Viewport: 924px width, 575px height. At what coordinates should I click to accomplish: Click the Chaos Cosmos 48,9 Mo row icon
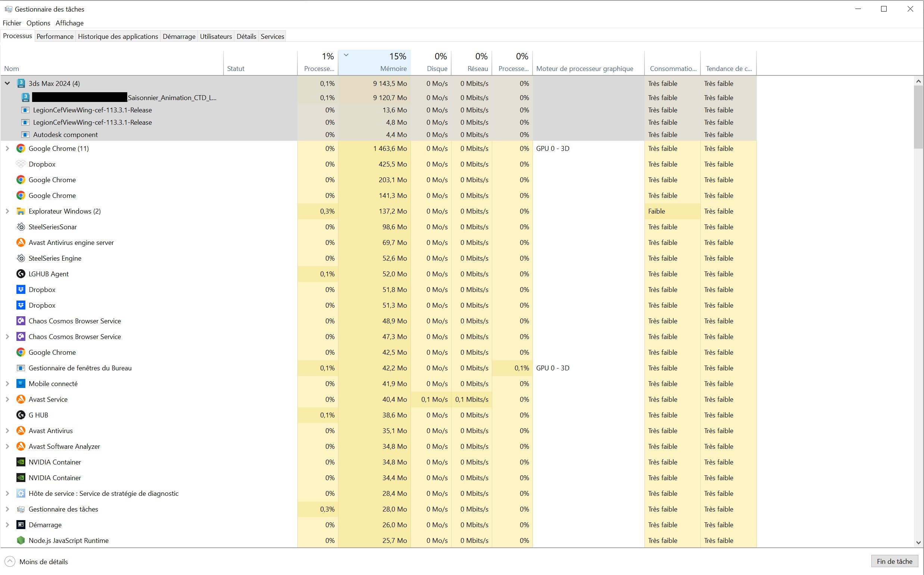[x=21, y=321]
